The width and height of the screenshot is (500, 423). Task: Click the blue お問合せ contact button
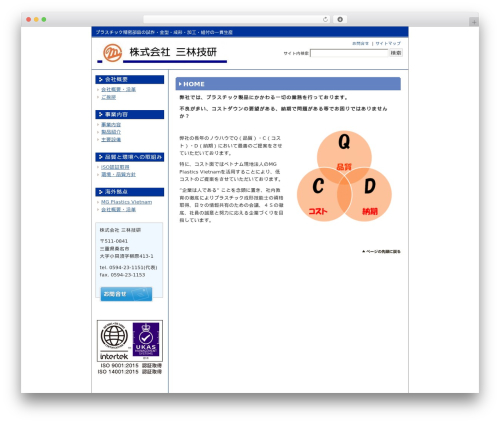pyautogui.click(x=126, y=294)
